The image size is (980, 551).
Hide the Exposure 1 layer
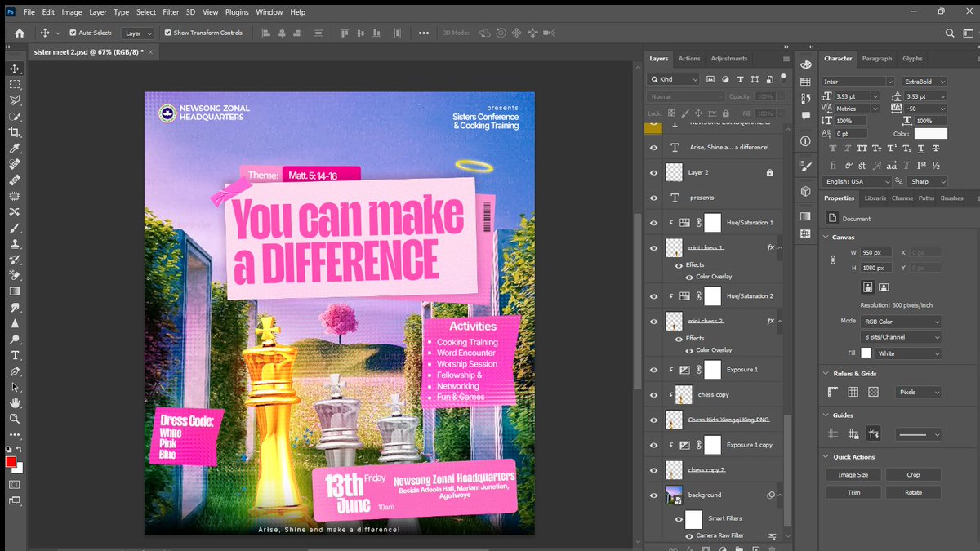click(653, 370)
